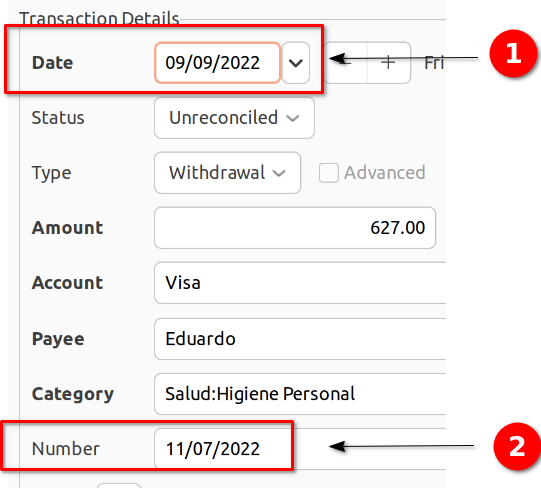Click into the Amount field with 627.00
The width and height of the screenshot is (541, 488).
click(x=295, y=228)
